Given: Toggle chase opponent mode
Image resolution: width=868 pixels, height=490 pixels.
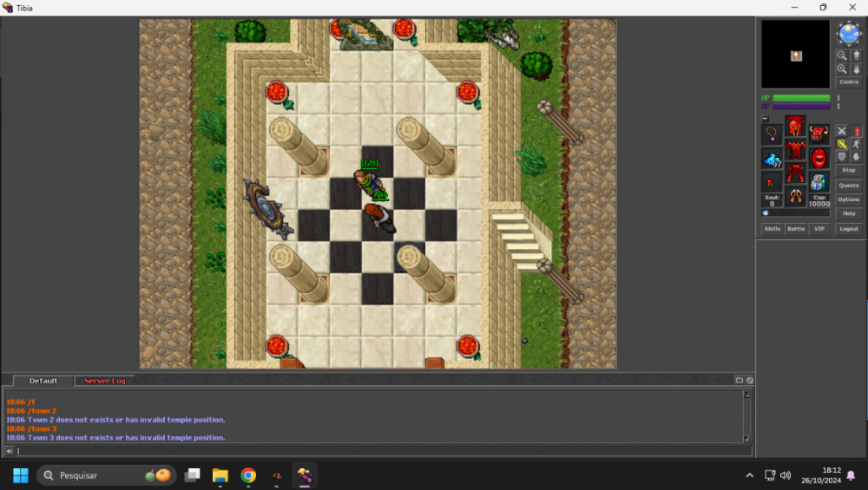Looking at the screenshot, I should click(x=856, y=144).
